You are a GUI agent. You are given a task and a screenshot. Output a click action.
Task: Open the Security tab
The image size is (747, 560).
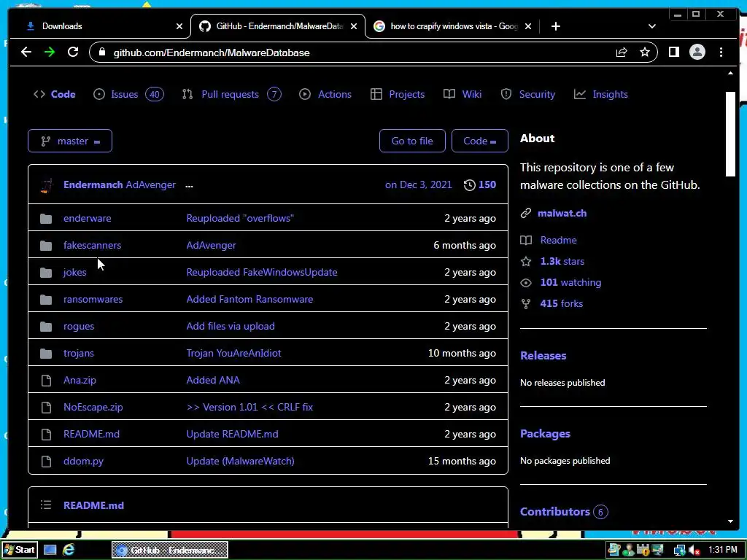[x=528, y=94]
